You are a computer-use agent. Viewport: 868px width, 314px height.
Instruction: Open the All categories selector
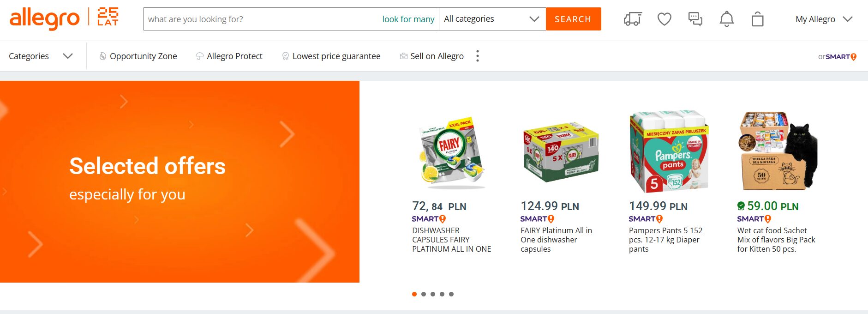(x=492, y=19)
